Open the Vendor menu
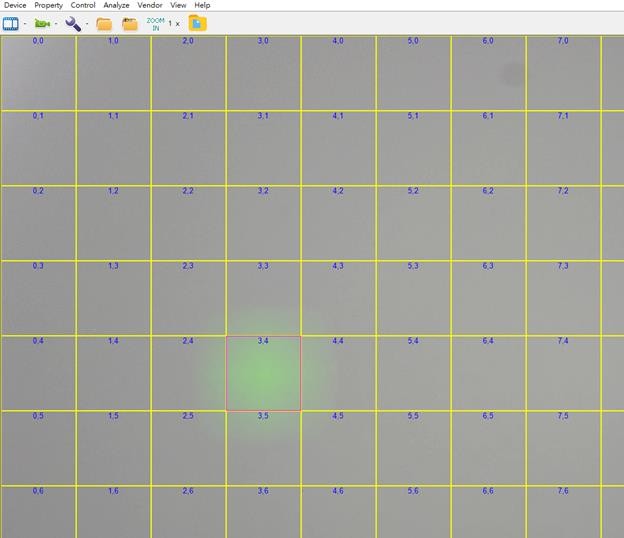This screenshot has height=538, width=624. 150,6
